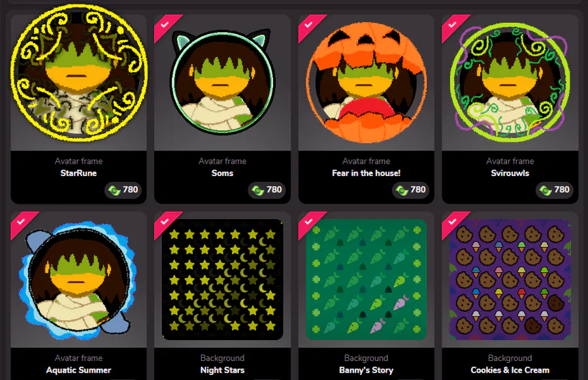Select the Night Stars background image
The width and height of the screenshot is (588, 380).
point(222,279)
